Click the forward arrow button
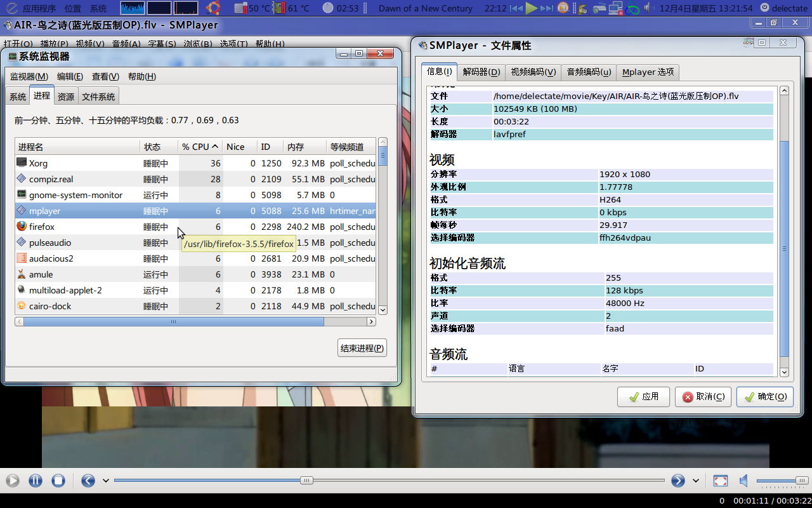 coord(678,481)
